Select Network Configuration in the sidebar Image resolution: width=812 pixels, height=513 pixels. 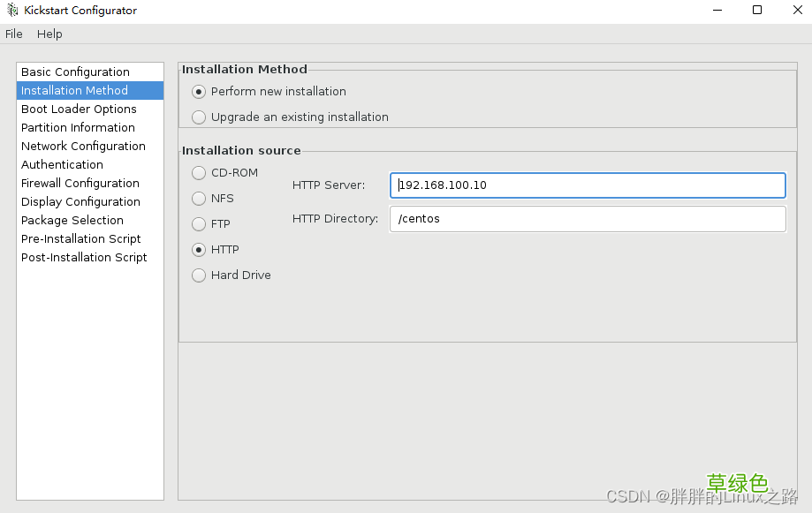click(x=83, y=146)
